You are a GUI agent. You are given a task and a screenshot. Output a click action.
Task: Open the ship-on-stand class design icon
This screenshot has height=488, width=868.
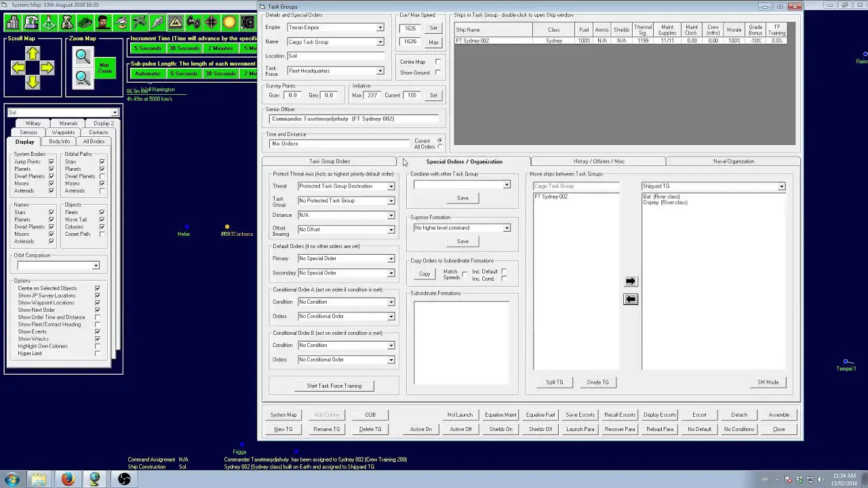pos(121,23)
